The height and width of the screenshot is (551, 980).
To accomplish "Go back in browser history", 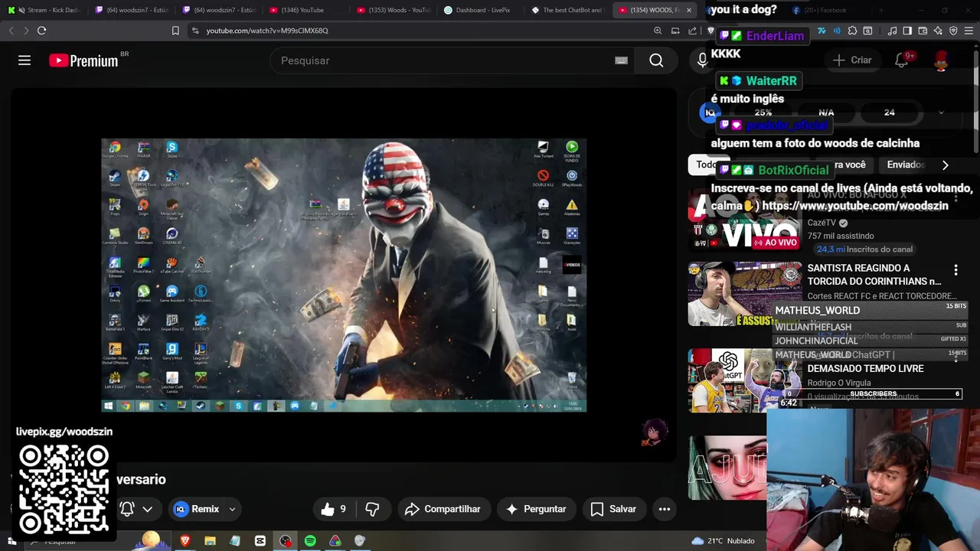I will 11,31.
